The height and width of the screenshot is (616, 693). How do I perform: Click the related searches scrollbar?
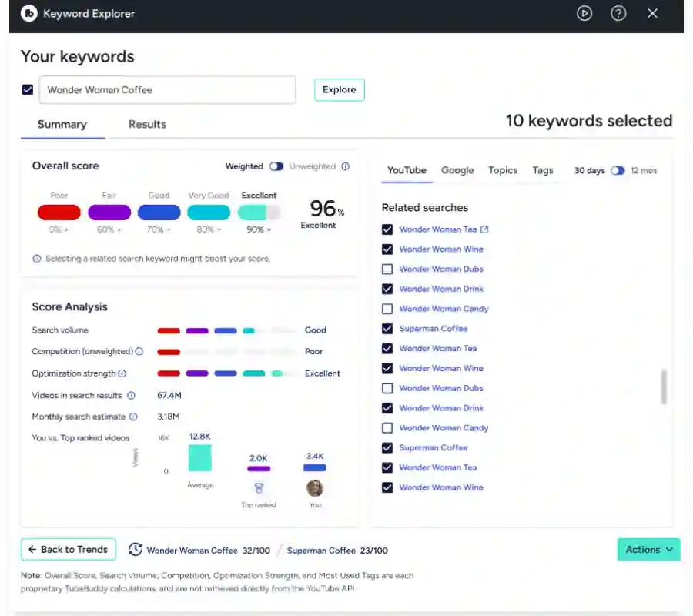[664, 387]
